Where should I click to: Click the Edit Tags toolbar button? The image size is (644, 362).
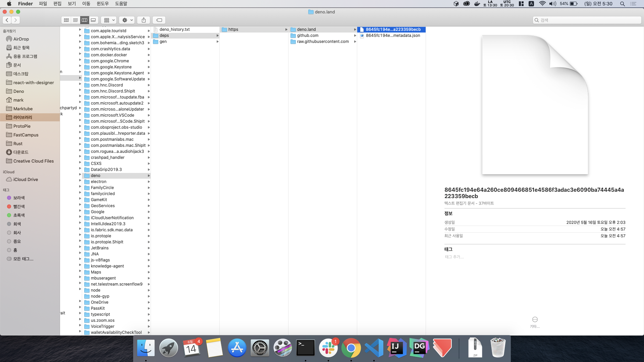tap(159, 20)
